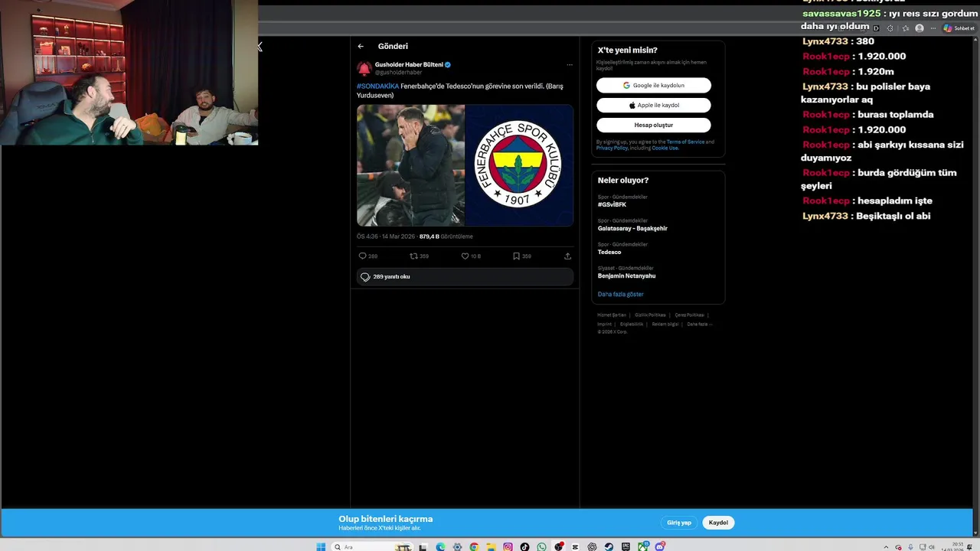980x551 pixels.
Task: Open Instagram from taskbar
Action: [x=508, y=546]
